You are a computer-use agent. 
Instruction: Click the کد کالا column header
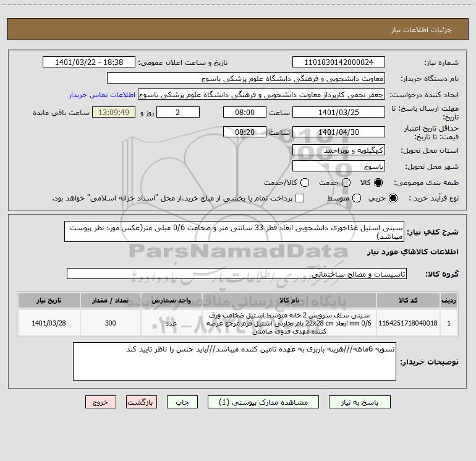(408, 300)
